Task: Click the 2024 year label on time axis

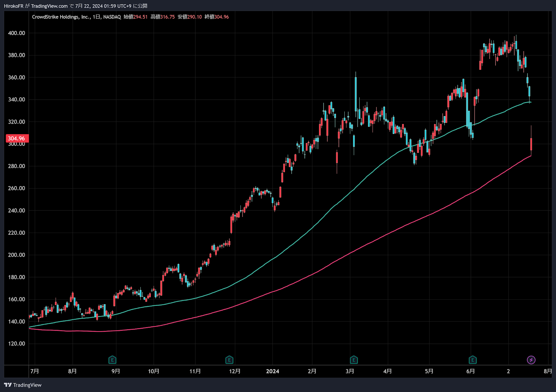Action: [273, 371]
